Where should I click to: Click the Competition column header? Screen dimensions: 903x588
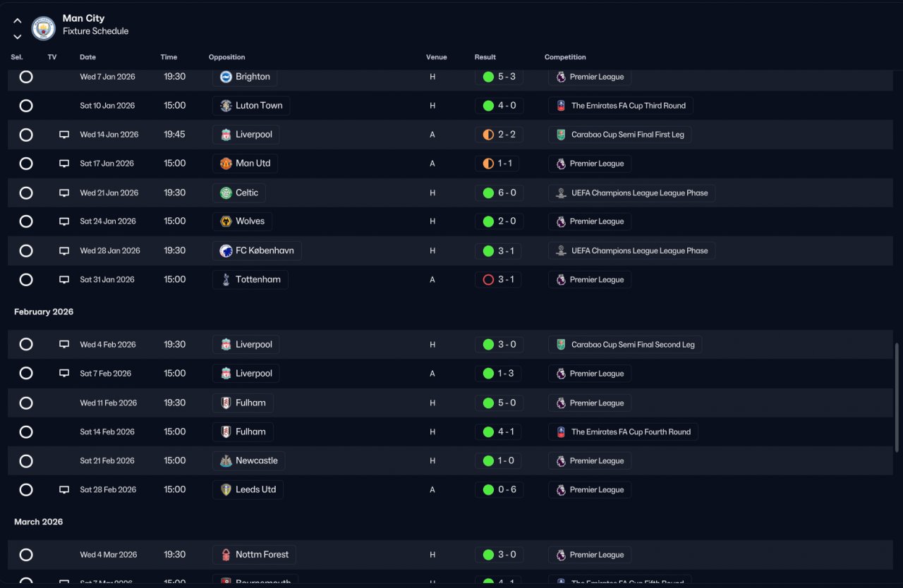(565, 57)
